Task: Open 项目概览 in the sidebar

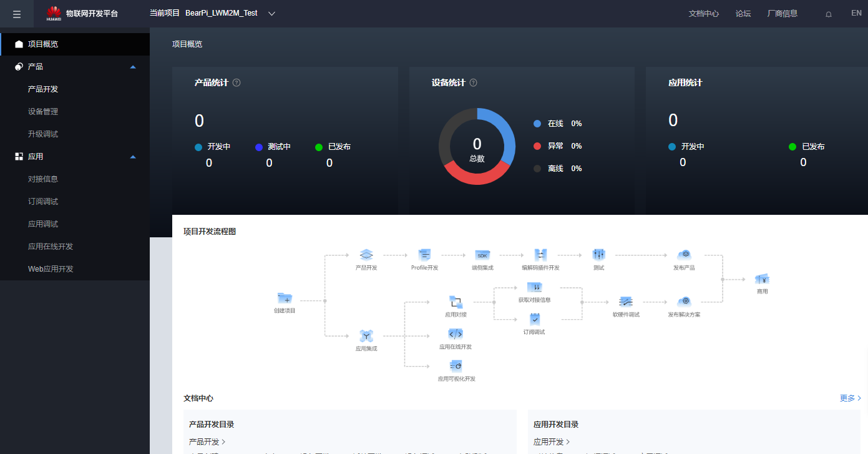Action: 75,44
